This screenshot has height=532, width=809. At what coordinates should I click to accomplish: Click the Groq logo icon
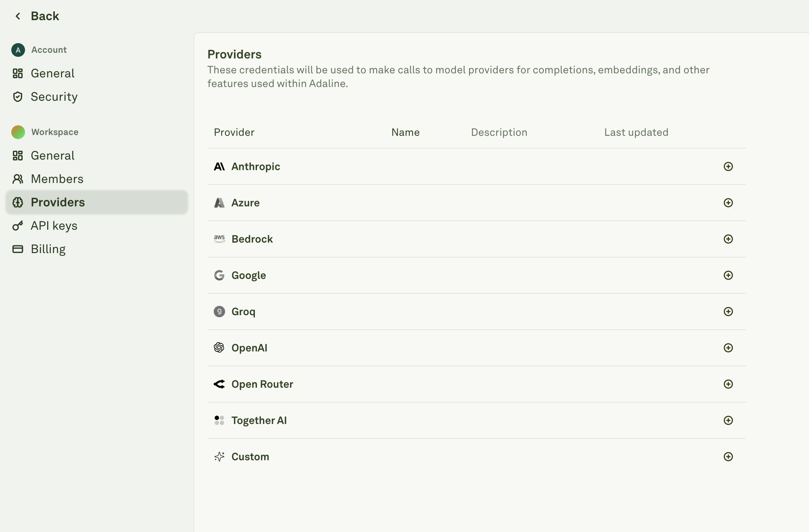219,312
